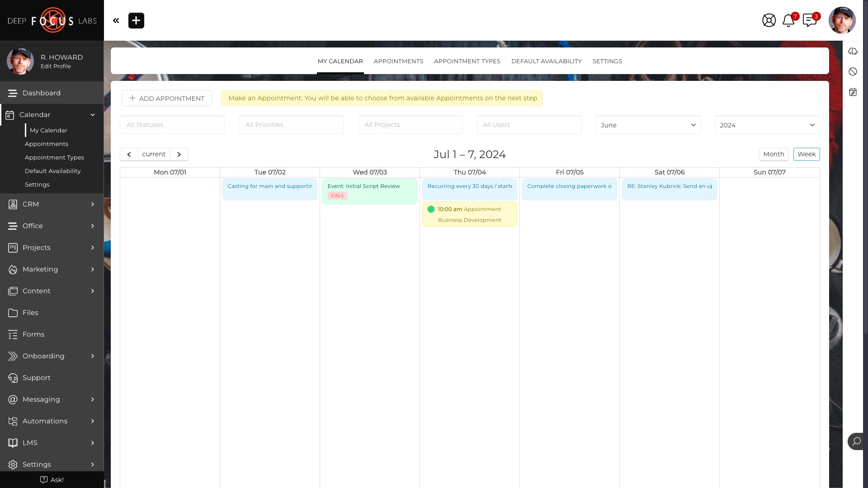This screenshot has height=488, width=868.
Task: Switch to the Appointment Types tab
Action: click(x=467, y=61)
